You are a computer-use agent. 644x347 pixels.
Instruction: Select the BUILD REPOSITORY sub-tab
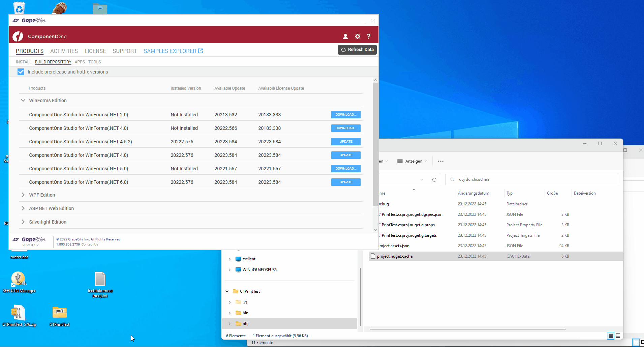tap(53, 62)
